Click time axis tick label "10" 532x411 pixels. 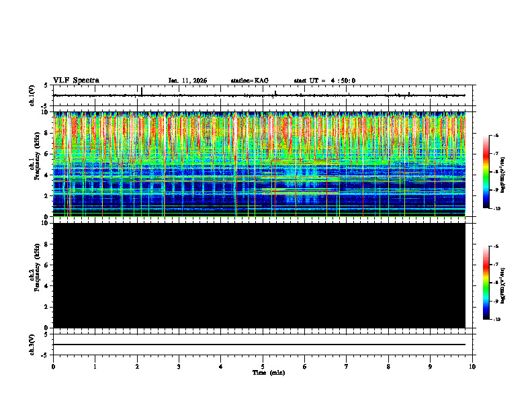click(472, 367)
